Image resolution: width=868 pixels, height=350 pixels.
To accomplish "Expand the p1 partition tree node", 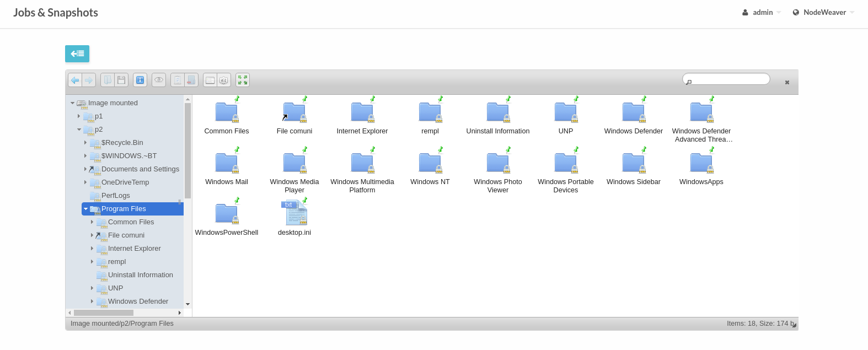I will tap(79, 116).
